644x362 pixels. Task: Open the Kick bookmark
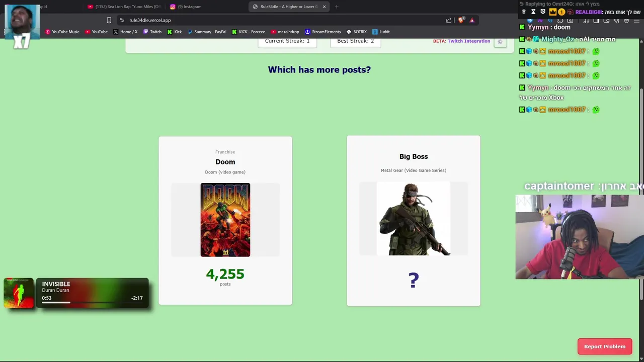174,32
